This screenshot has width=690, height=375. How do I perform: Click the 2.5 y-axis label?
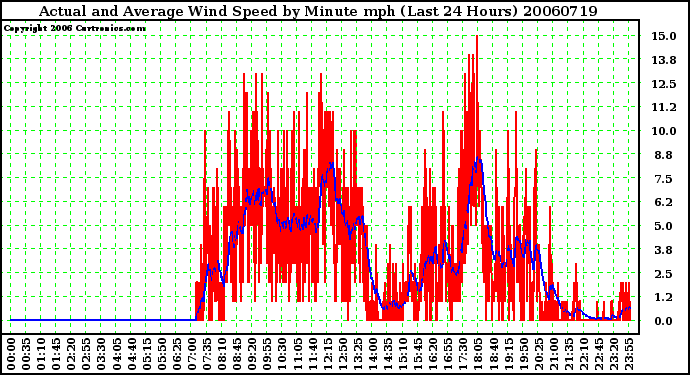[664, 274]
